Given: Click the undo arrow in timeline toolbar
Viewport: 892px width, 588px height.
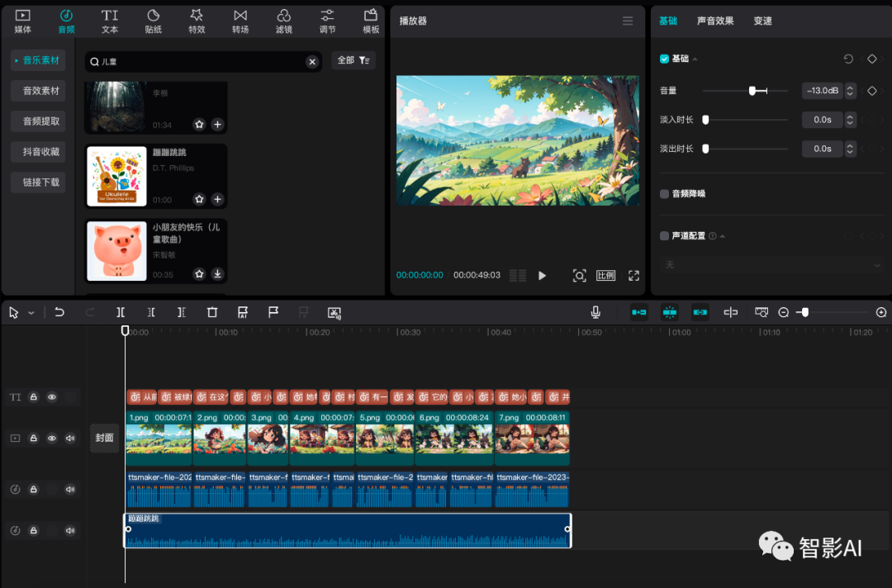Looking at the screenshot, I should (59, 312).
